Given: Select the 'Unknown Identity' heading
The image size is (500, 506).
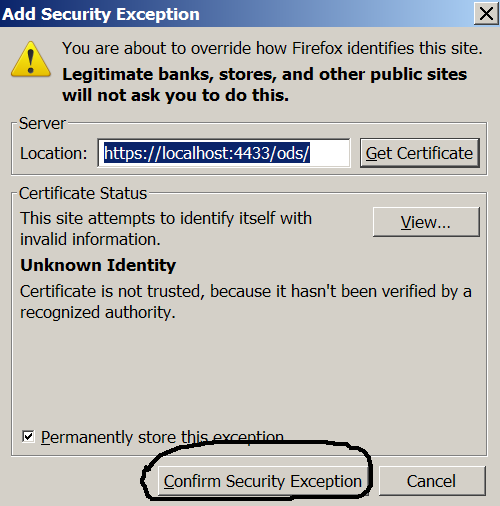Looking at the screenshot, I should tap(98, 265).
